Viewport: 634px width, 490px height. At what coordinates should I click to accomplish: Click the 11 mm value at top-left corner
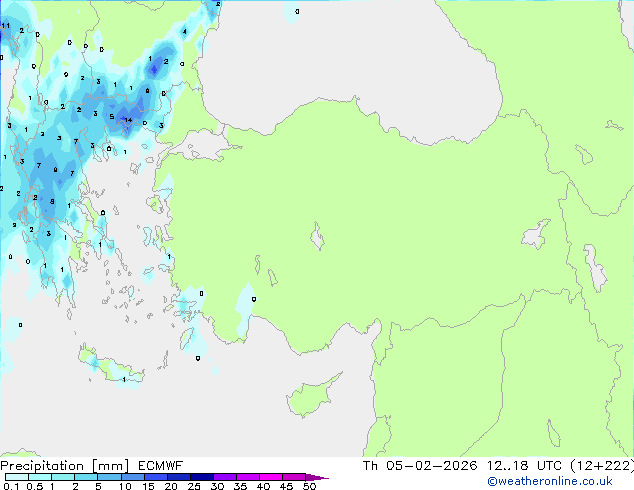6,26
